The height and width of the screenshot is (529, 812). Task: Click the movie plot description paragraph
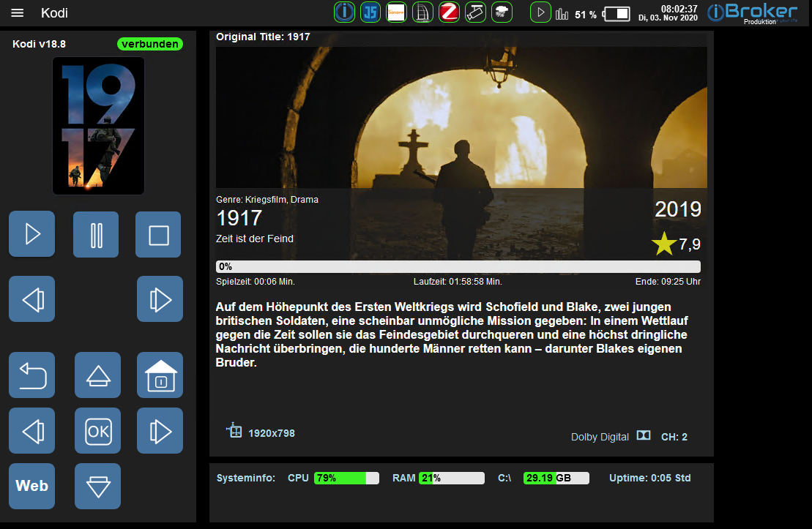click(x=452, y=334)
